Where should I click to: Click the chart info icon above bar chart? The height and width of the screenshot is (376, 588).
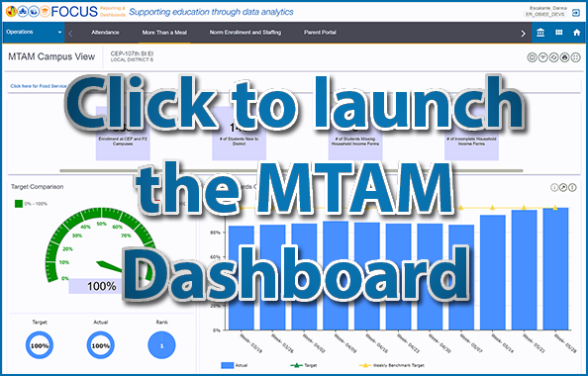[554, 187]
